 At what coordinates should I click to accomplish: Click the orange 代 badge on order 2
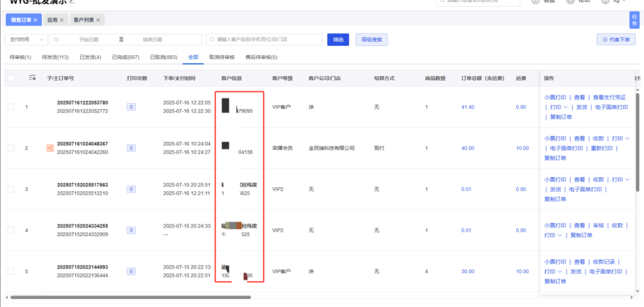click(49, 148)
